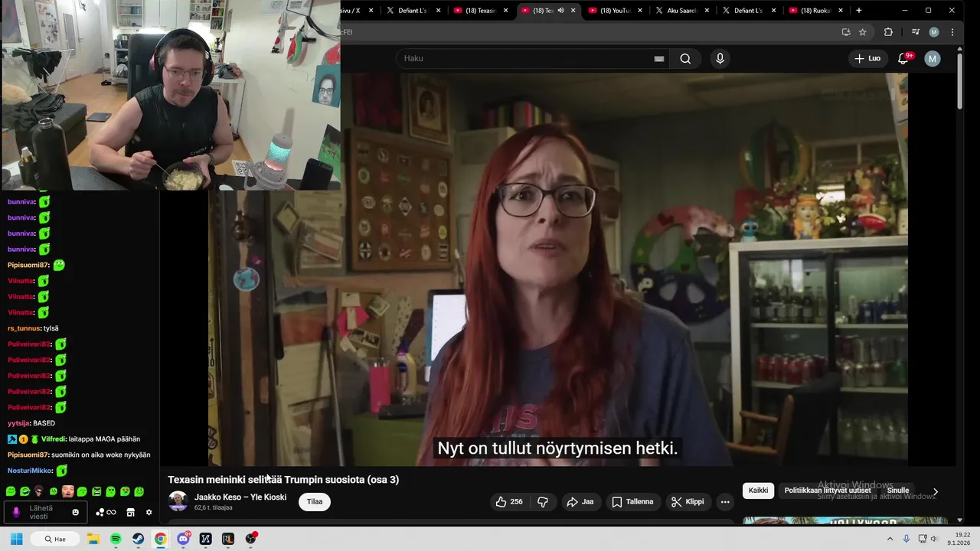
Task: Open Rocket League from the taskbar
Action: 227,539
